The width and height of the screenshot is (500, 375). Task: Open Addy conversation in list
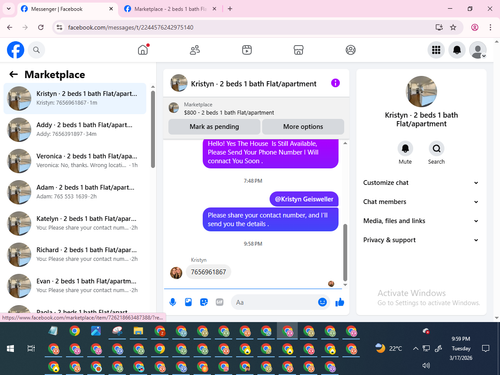(x=75, y=129)
